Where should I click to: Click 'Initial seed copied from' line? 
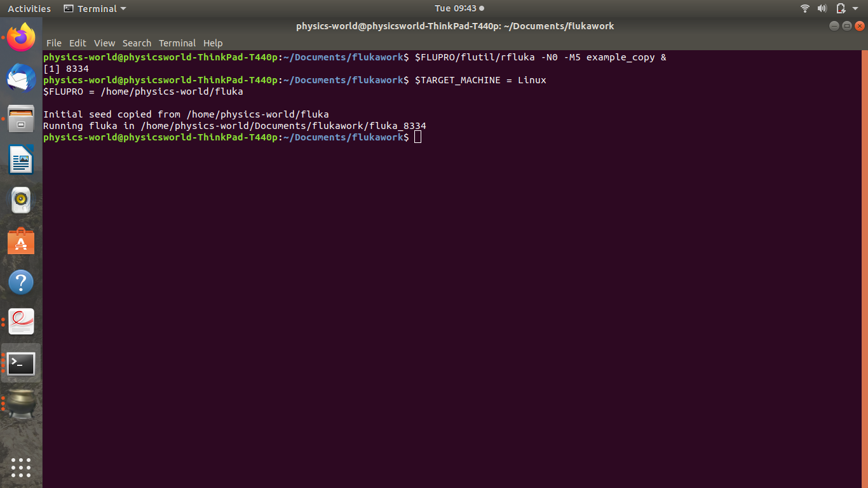(x=186, y=114)
